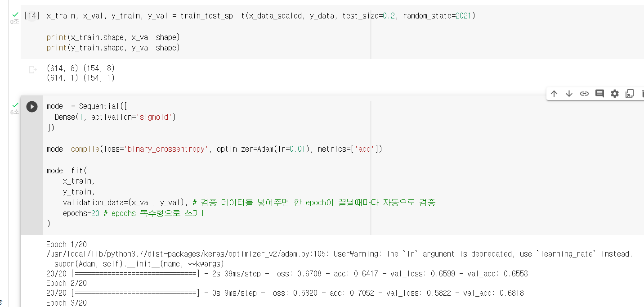Click the print(y_train.shape, y_val.shape) line

(113, 48)
